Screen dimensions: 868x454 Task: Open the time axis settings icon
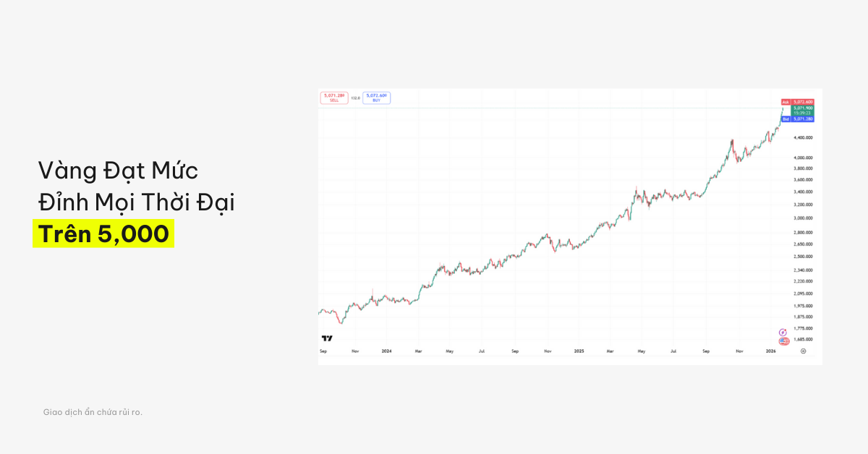coord(803,351)
